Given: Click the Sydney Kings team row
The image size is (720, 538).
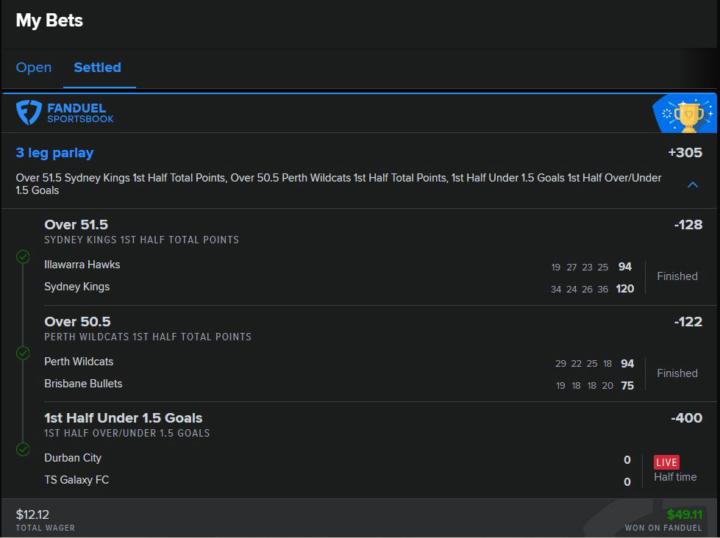Looking at the screenshot, I should [x=77, y=287].
